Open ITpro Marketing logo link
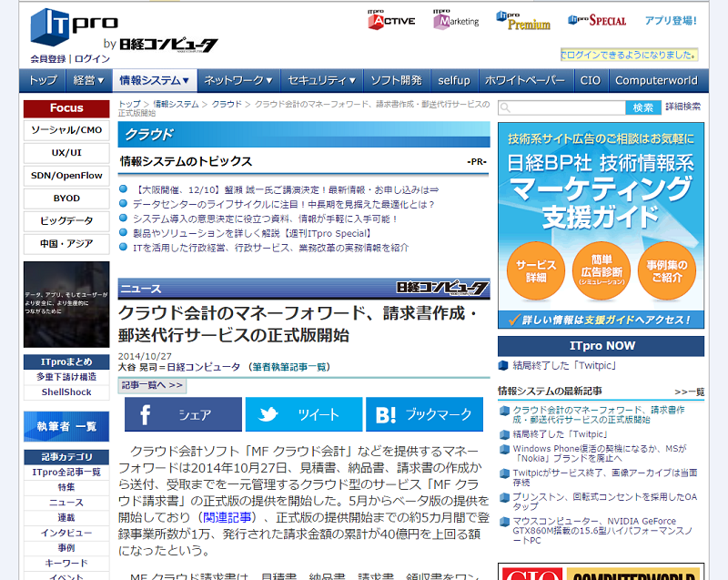 [456, 20]
